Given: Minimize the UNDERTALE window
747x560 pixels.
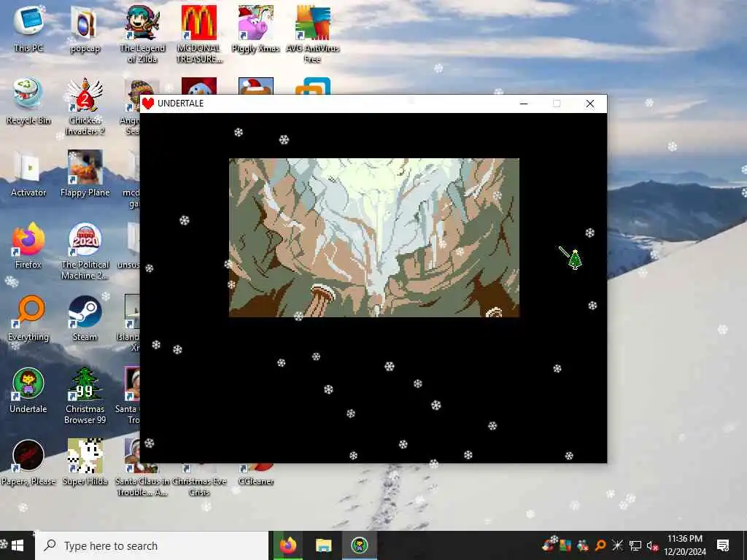Looking at the screenshot, I should [x=524, y=104].
